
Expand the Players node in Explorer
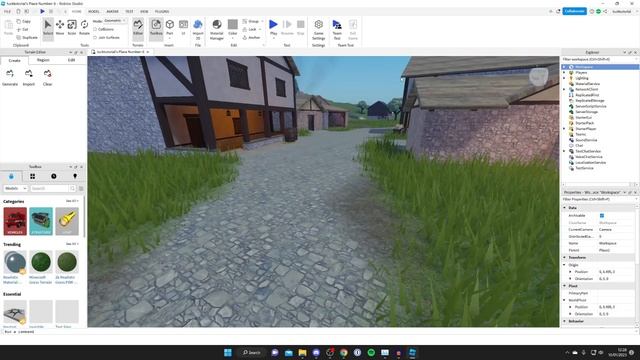[x=565, y=73]
